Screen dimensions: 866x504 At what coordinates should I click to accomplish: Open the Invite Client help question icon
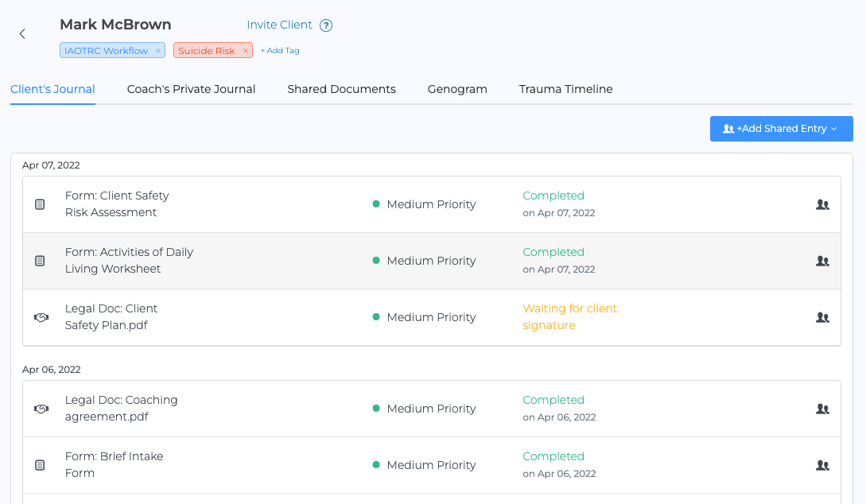pos(326,25)
